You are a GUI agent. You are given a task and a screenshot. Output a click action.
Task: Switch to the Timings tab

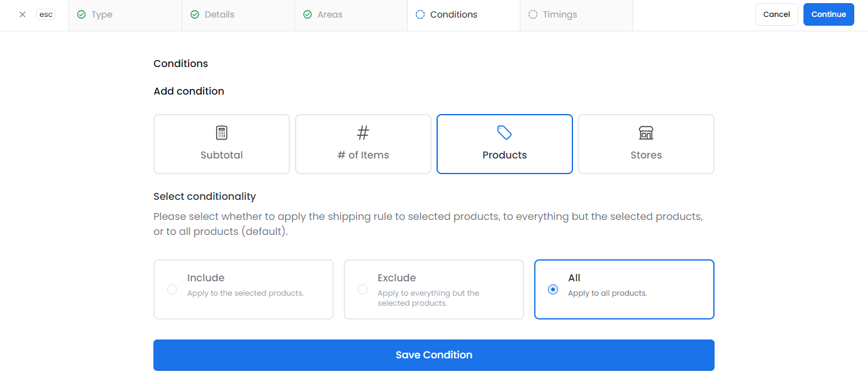[x=559, y=14]
